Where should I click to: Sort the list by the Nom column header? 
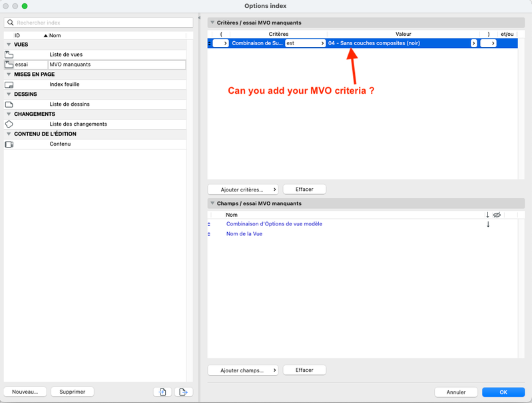pyautogui.click(x=55, y=36)
